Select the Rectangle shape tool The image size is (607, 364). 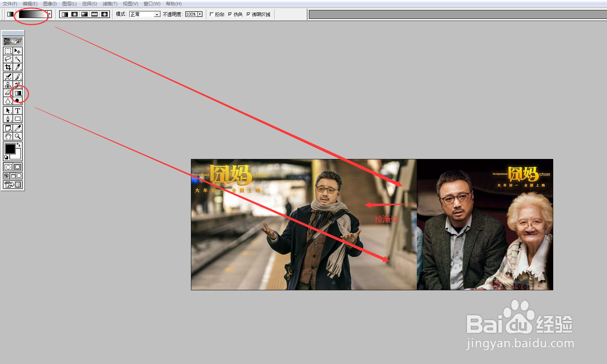coord(18,119)
